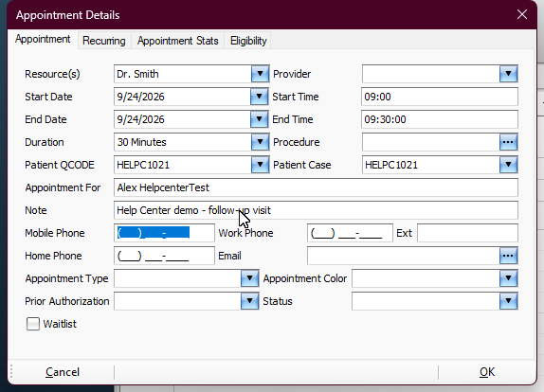Image resolution: width=544 pixels, height=392 pixels.
Task: Open the Status dropdown arrow
Action: pyautogui.click(x=508, y=301)
